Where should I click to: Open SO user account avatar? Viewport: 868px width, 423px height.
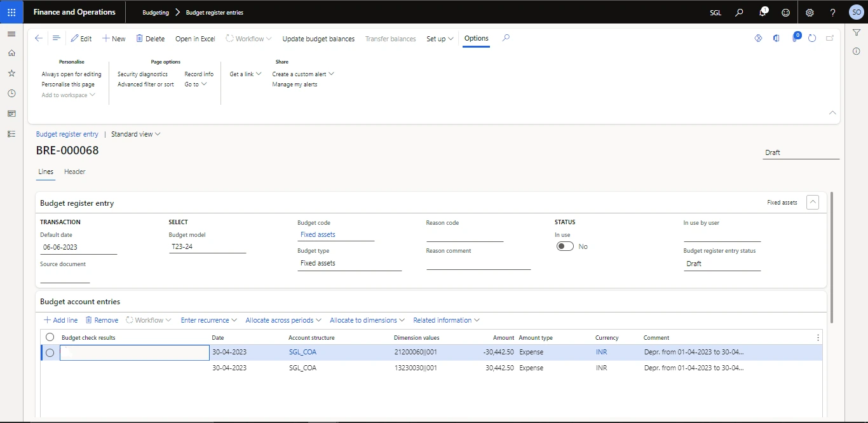point(856,12)
